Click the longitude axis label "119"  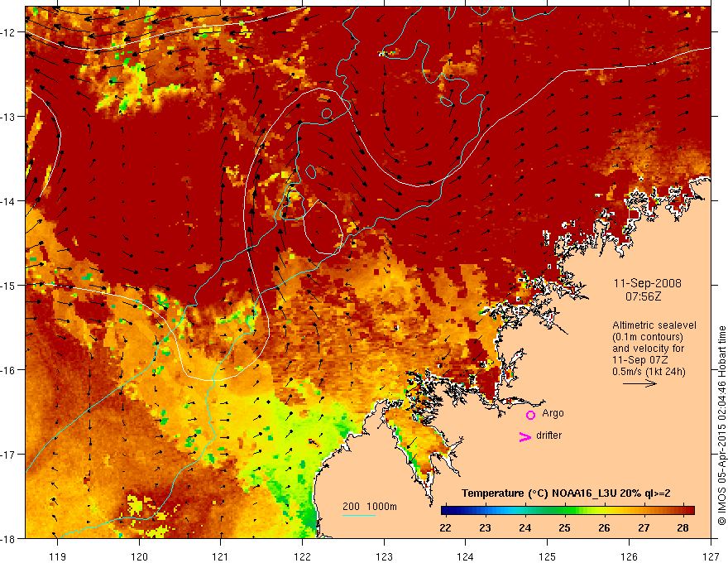click(58, 556)
